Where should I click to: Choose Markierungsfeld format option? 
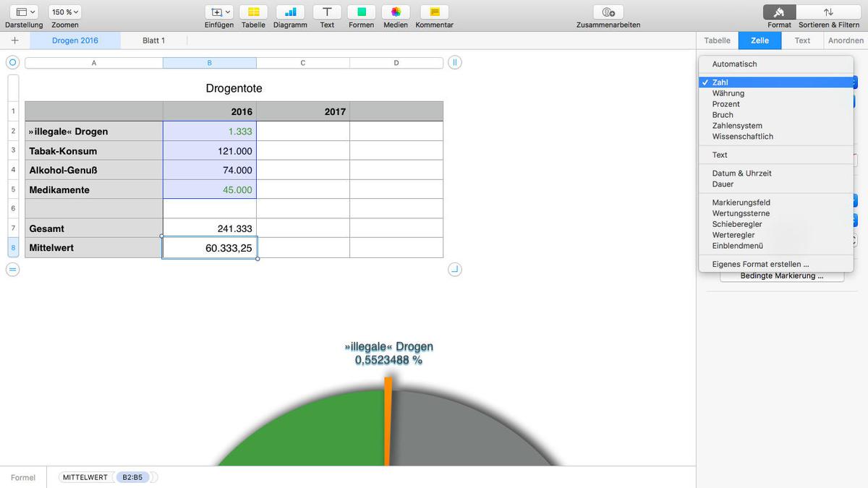776,203
